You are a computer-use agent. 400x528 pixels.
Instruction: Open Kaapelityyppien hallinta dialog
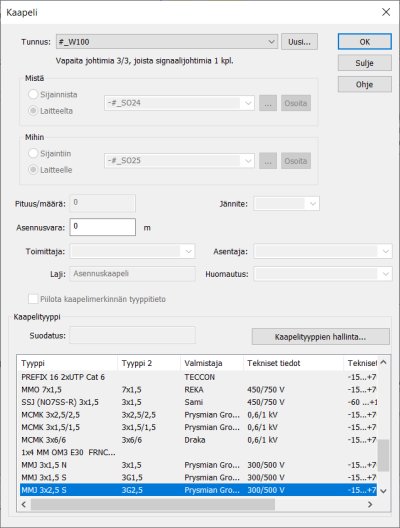tap(321, 337)
